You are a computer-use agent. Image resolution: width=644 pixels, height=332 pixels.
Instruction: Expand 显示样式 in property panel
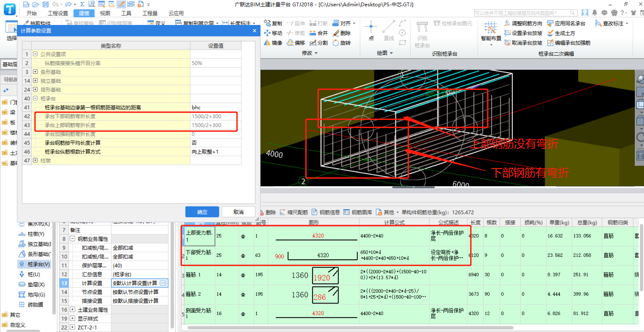tap(72, 318)
